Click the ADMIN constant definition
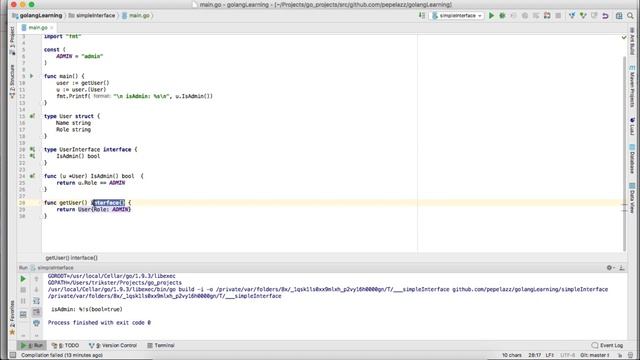This screenshot has width=640, height=360. click(x=64, y=56)
